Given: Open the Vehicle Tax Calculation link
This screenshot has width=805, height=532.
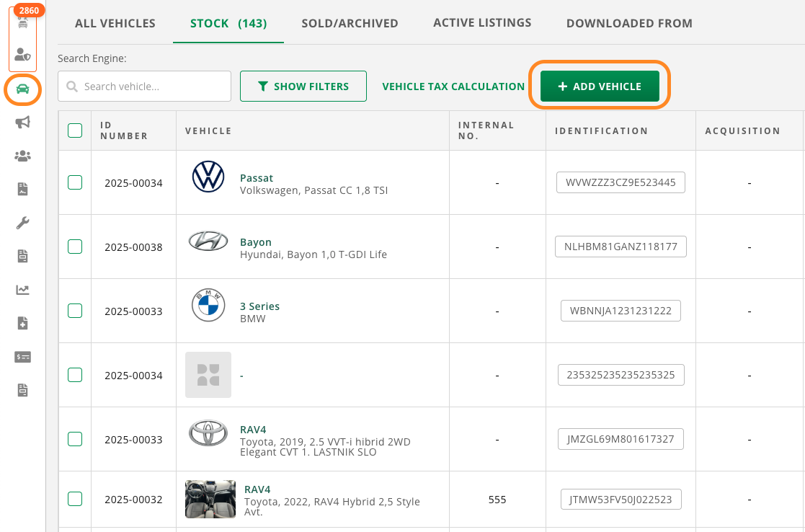Looking at the screenshot, I should (x=453, y=87).
